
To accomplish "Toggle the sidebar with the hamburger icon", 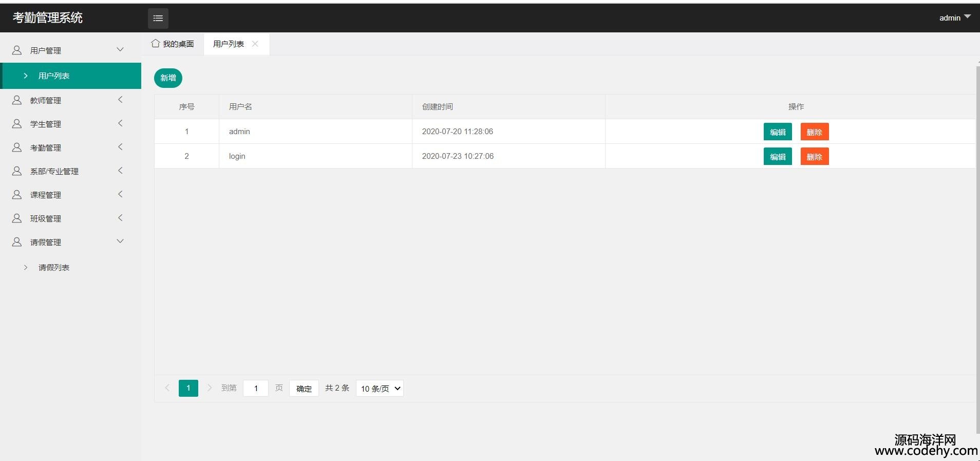I will pyautogui.click(x=158, y=18).
